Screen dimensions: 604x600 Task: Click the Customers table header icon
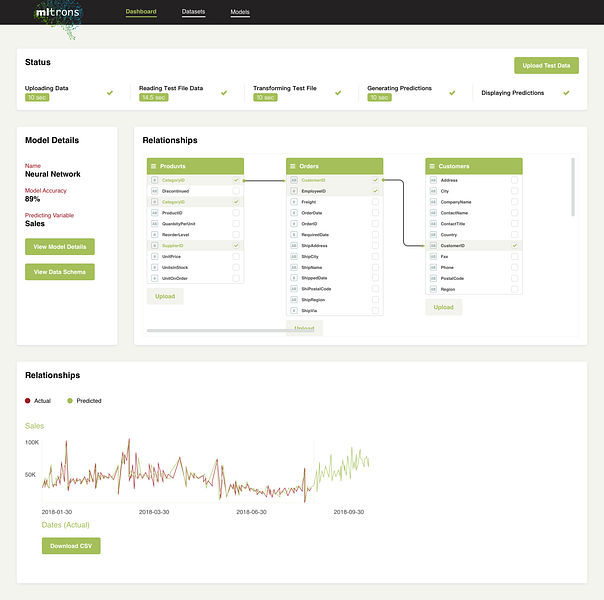tap(432, 166)
